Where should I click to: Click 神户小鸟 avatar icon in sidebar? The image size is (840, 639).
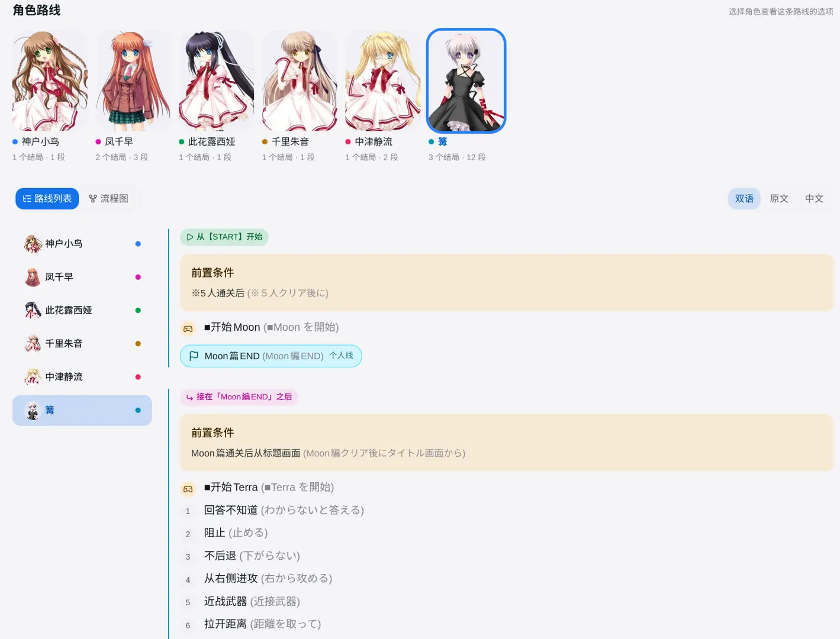click(33, 244)
